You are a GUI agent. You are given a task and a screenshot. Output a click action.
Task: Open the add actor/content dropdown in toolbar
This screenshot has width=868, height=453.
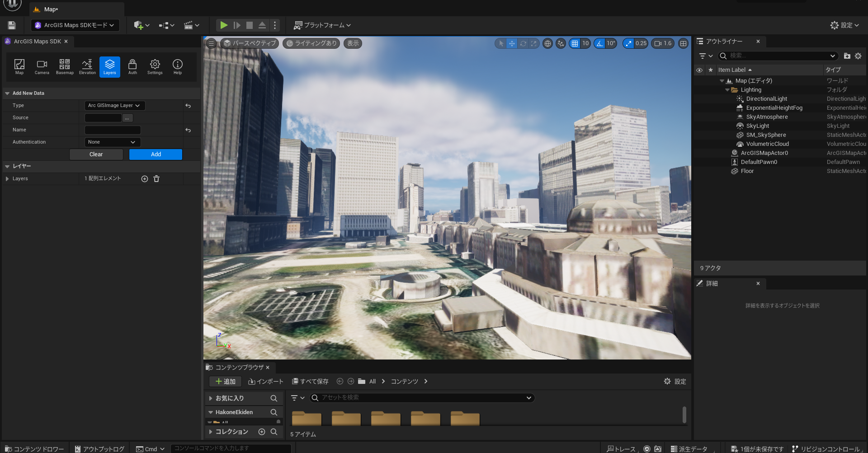[x=142, y=25]
